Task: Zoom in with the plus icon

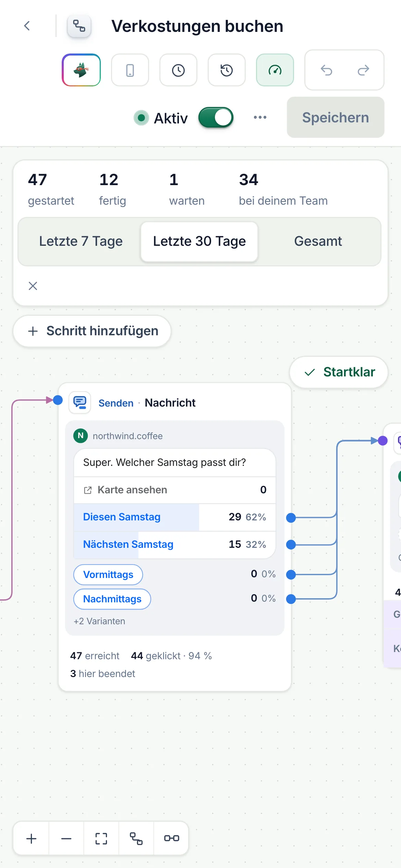Action: 31,839
